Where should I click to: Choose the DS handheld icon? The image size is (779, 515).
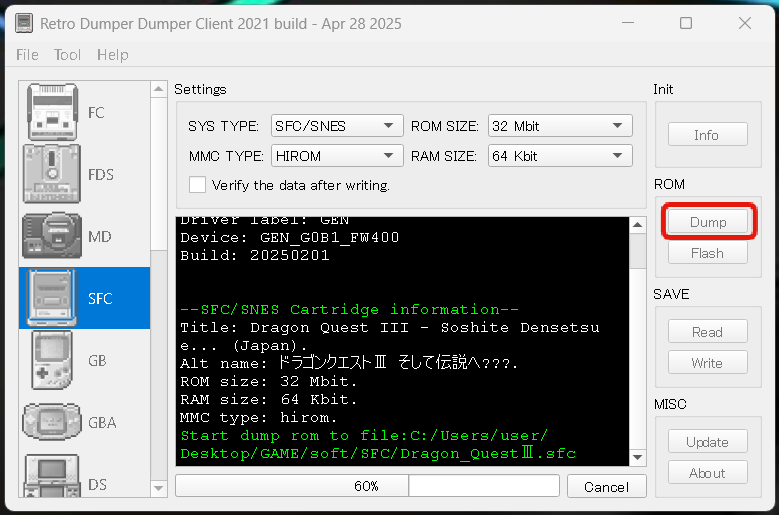point(52,480)
